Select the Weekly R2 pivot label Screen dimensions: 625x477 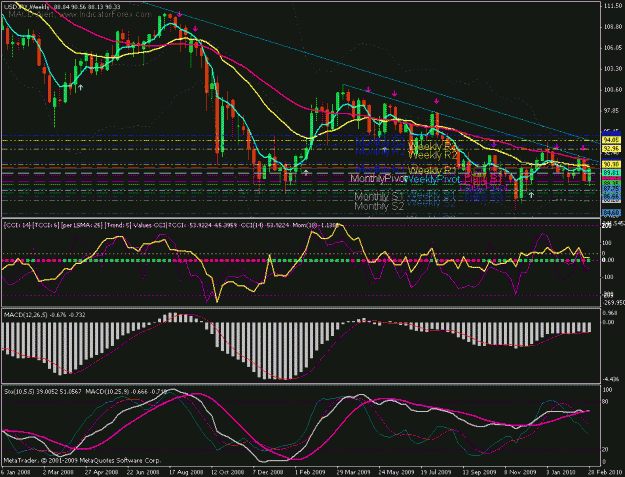pos(433,155)
